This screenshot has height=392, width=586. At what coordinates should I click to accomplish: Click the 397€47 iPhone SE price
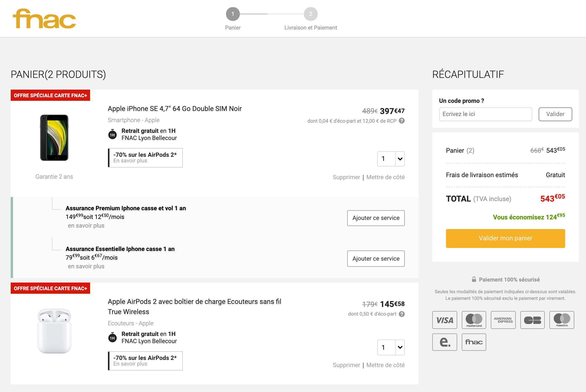click(x=392, y=111)
